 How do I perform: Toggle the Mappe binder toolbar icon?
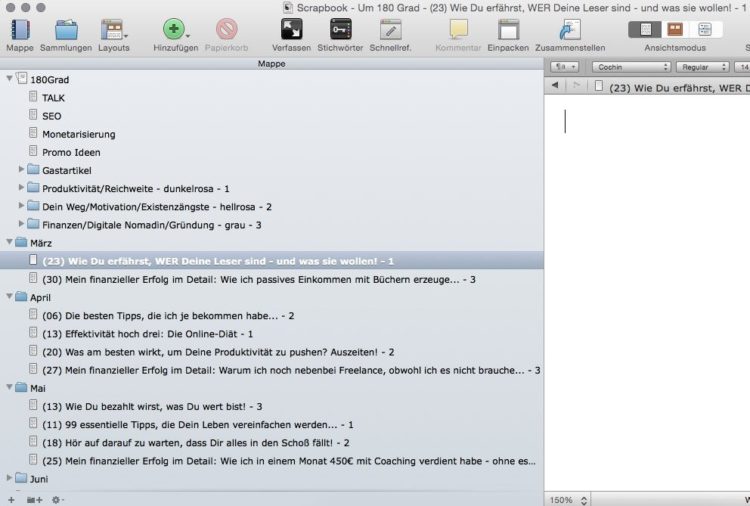coord(20,30)
